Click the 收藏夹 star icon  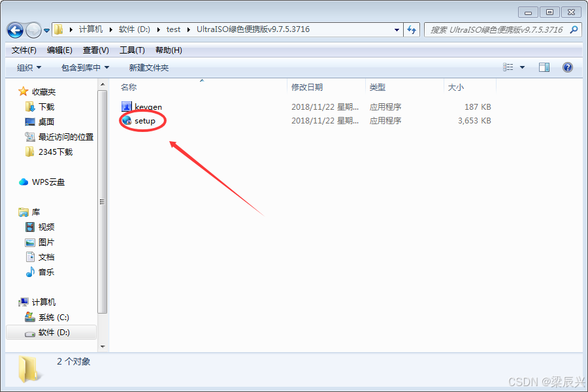[24, 91]
